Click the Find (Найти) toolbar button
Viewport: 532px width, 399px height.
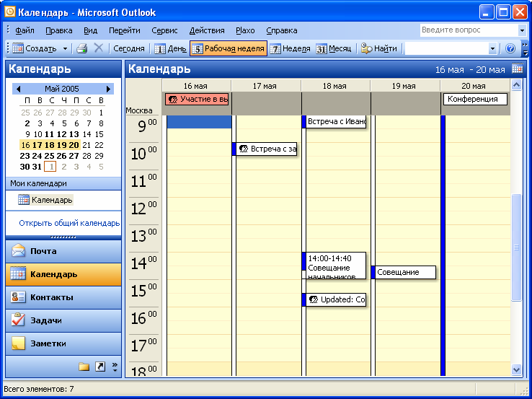379,48
